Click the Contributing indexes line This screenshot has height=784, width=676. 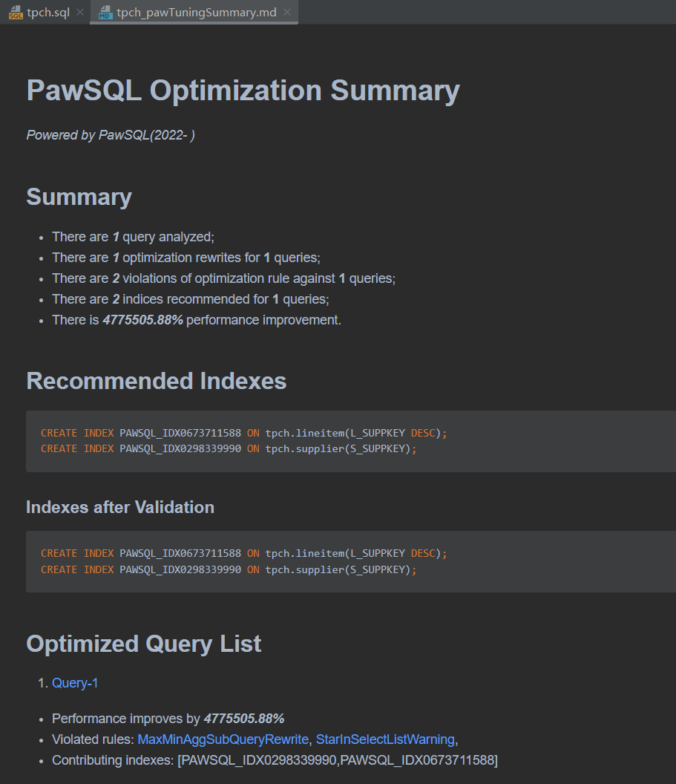tap(275, 760)
